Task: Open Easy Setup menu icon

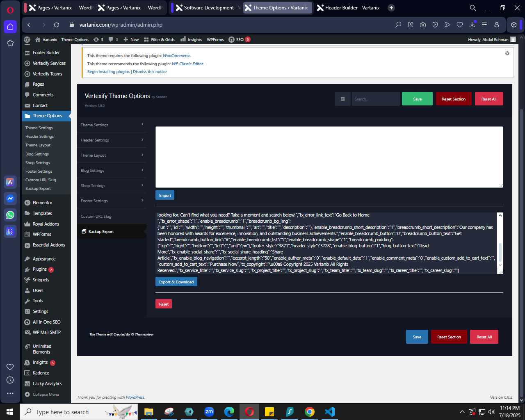Action: 484,25
